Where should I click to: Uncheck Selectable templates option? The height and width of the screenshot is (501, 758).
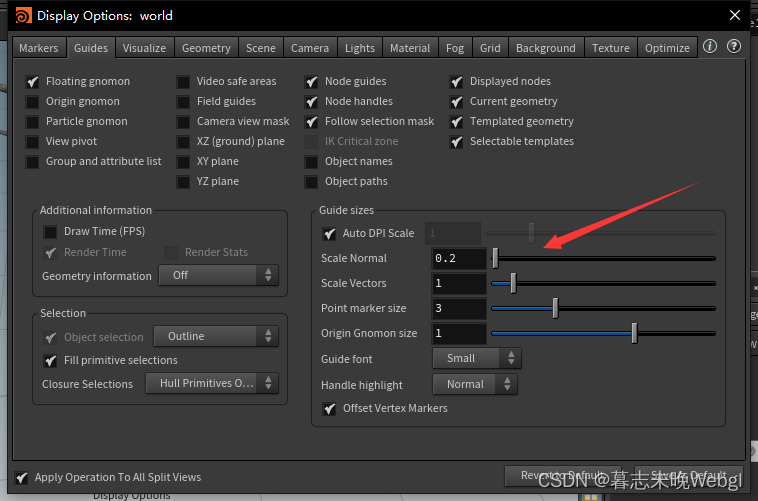tap(456, 142)
